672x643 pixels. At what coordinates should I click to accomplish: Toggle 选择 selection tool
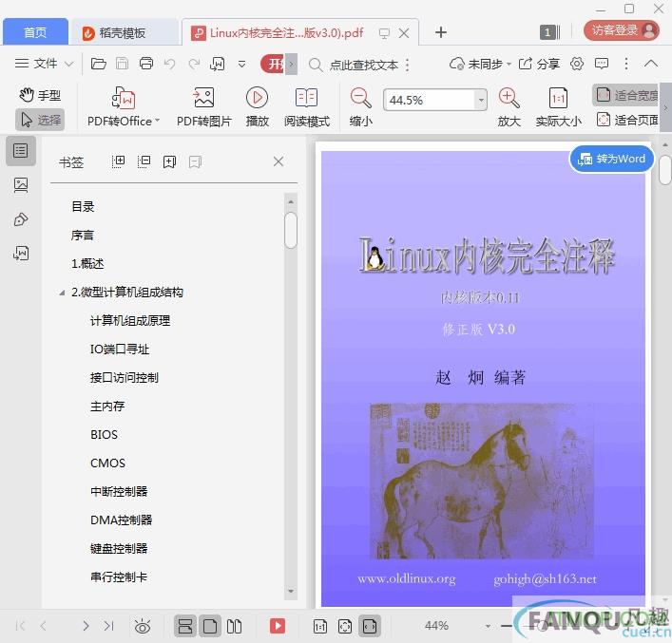[x=40, y=120]
